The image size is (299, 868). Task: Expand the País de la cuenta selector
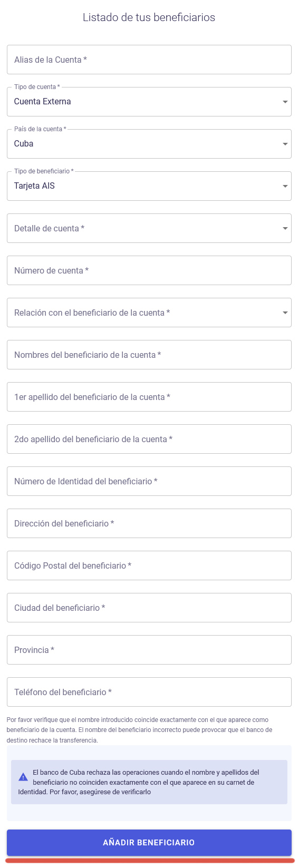click(x=149, y=144)
